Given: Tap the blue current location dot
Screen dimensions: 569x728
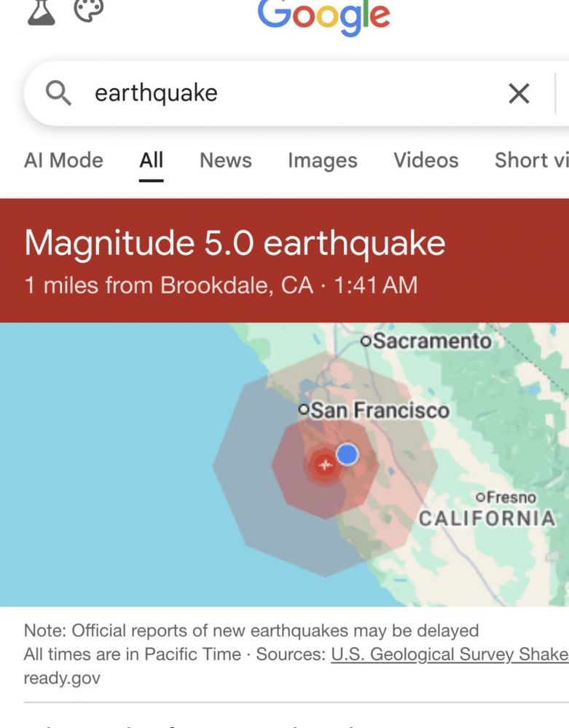Looking at the screenshot, I should (x=348, y=454).
